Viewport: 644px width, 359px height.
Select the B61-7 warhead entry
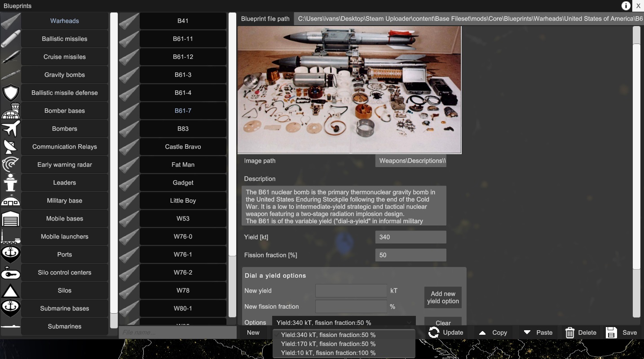tap(183, 111)
